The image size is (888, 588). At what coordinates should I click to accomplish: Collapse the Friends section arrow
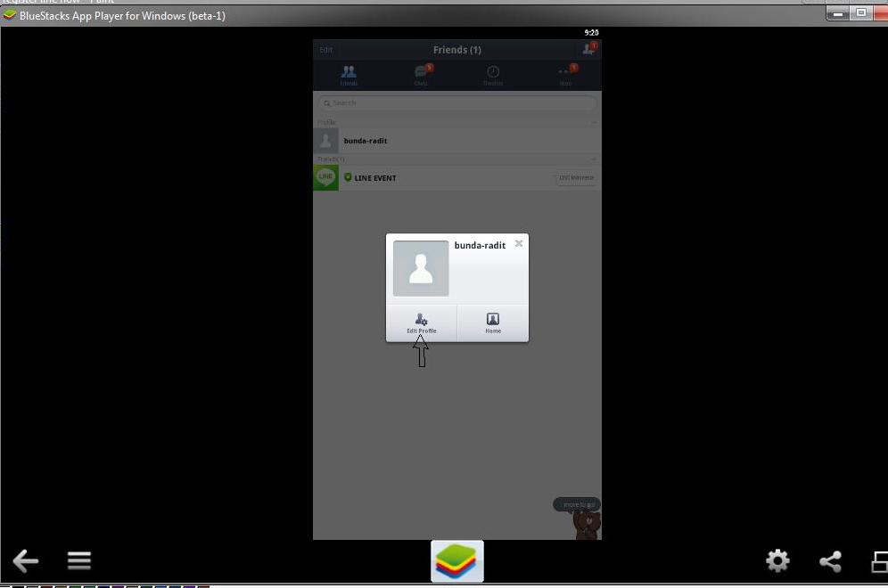pyautogui.click(x=594, y=159)
